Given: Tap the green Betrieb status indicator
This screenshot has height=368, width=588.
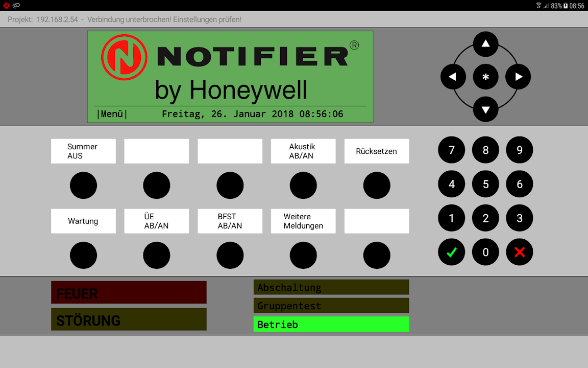Looking at the screenshot, I should pos(331,325).
